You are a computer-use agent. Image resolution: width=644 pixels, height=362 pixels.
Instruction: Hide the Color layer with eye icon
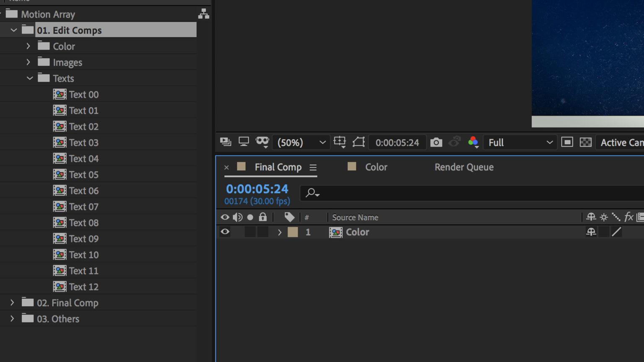[x=225, y=232]
